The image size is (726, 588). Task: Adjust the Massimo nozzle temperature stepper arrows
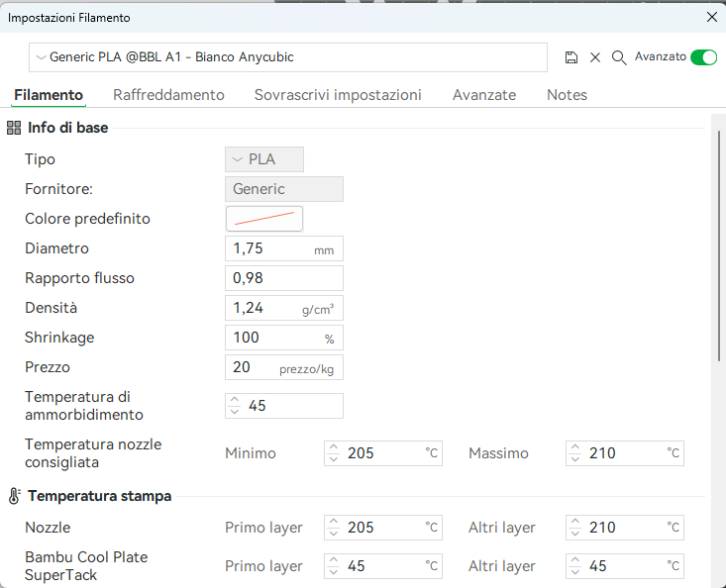pos(575,453)
